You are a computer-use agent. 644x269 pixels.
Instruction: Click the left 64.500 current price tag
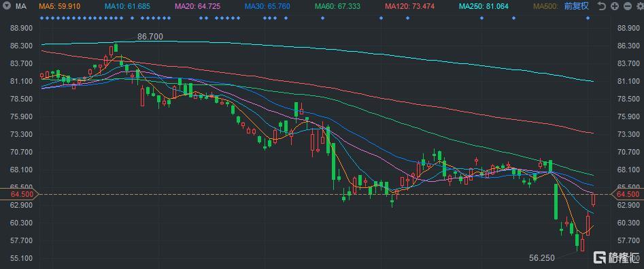tap(19, 194)
